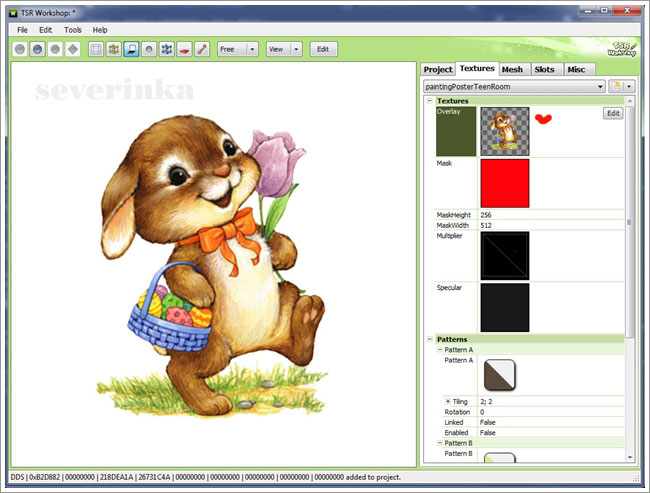This screenshot has height=493, width=650.
Task: Toggle the red flat plane toolbar icon
Action: coord(184,49)
